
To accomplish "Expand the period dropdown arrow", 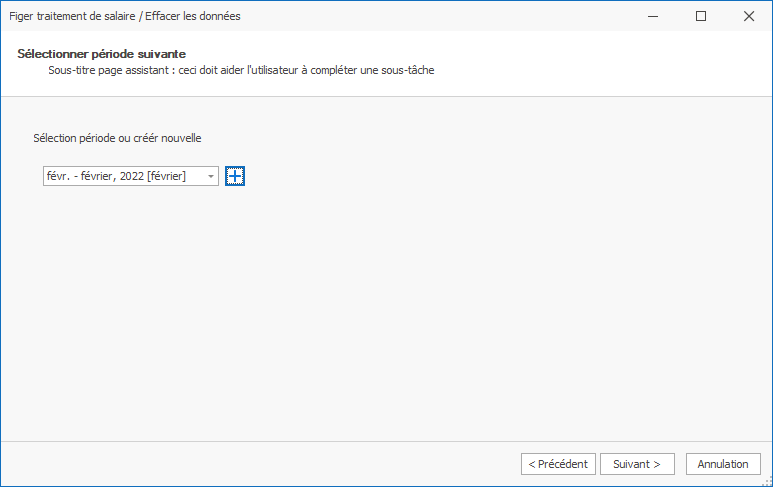I will 211,176.
